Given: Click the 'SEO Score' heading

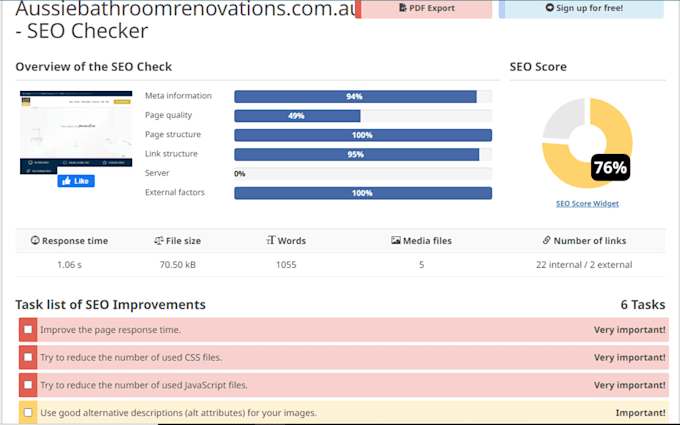Looking at the screenshot, I should pyautogui.click(x=538, y=67).
